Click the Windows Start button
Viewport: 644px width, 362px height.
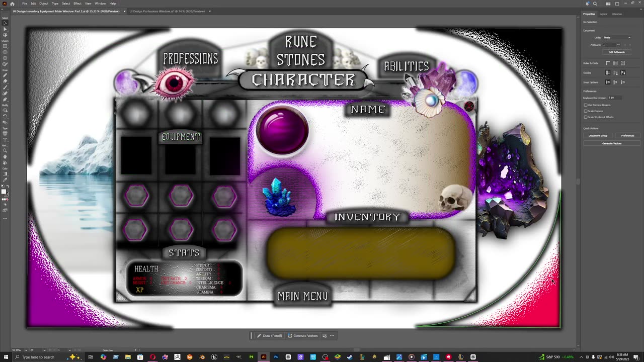(x=6, y=357)
